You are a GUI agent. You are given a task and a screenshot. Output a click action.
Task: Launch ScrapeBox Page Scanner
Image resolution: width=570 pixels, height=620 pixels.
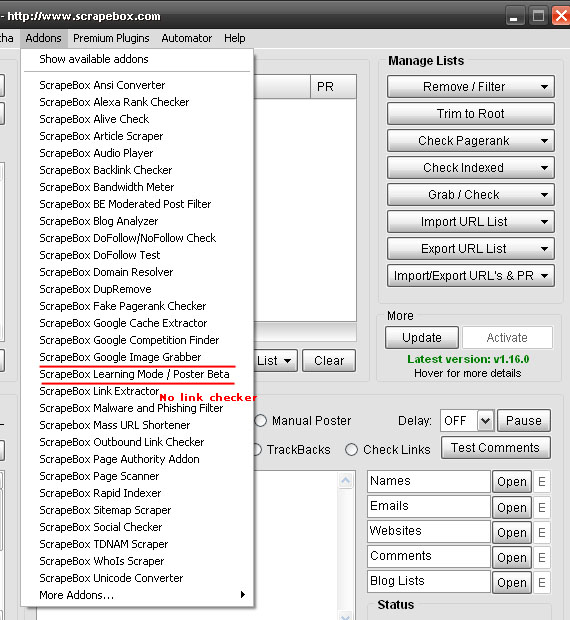coord(137,476)
